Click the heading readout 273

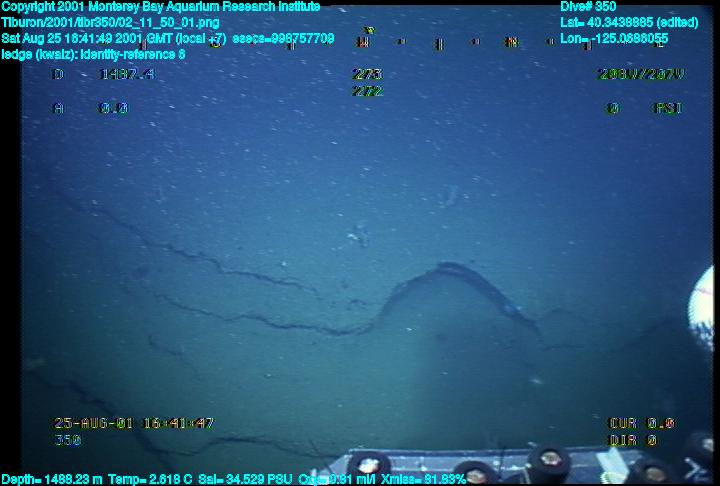click(367, 74)
